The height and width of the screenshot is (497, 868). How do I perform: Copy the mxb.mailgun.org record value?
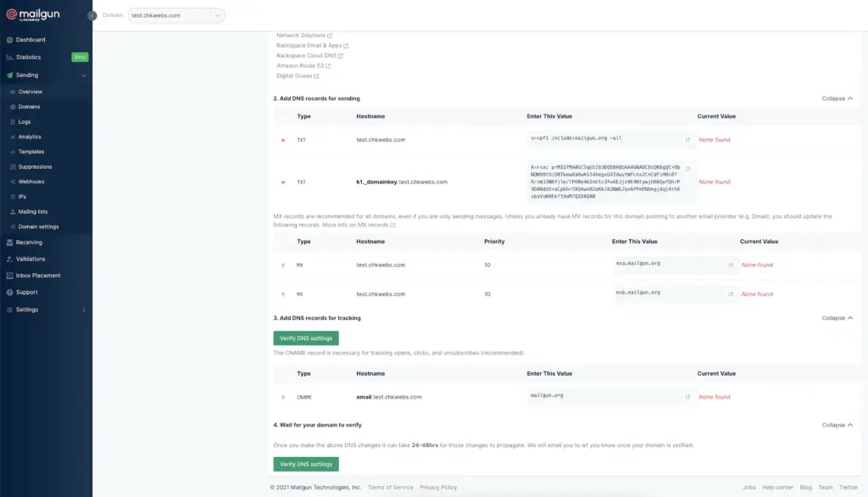click(731, 294)
